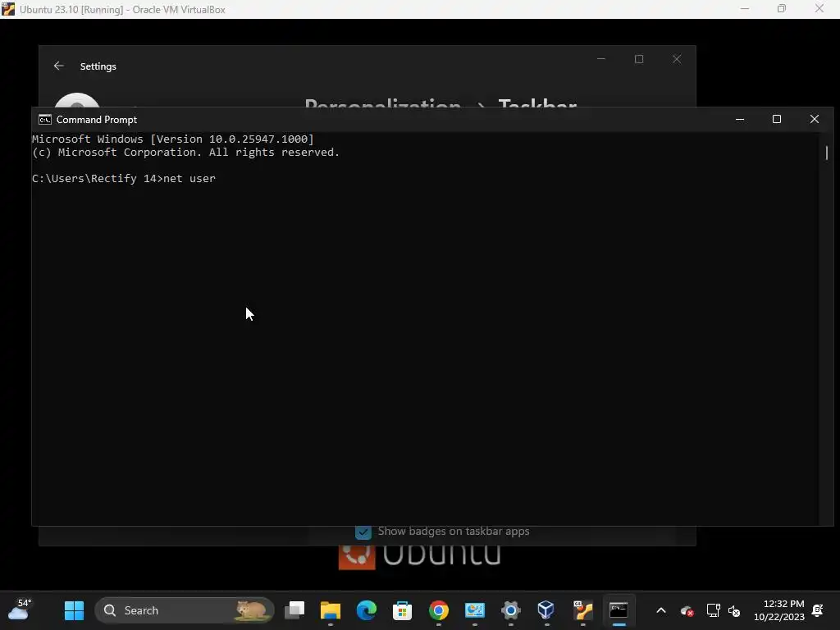Click the taskbar Search box
This screenshot has height=630, width=840.
click(185, 610)
